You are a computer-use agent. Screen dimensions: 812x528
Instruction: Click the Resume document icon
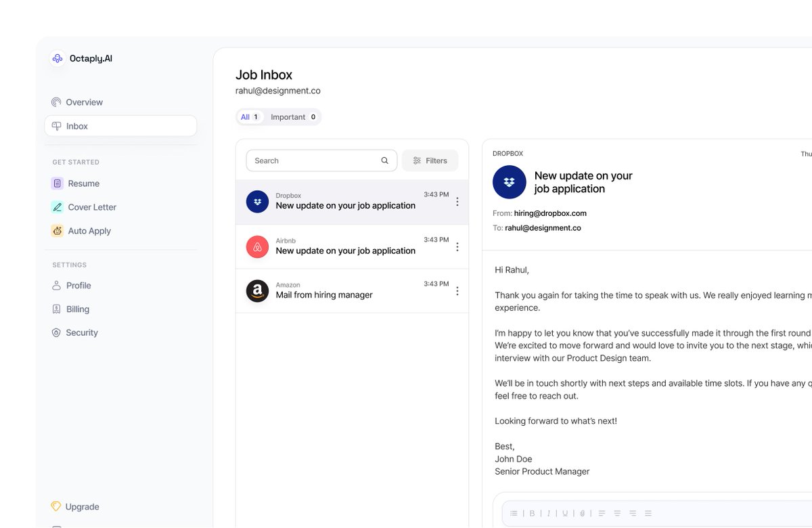coord(58,183)
